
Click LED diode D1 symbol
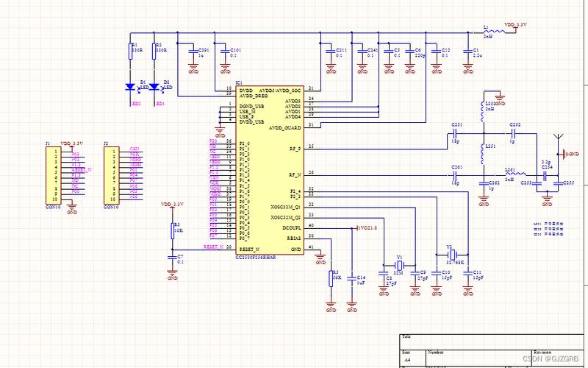[x=130, y=87]
